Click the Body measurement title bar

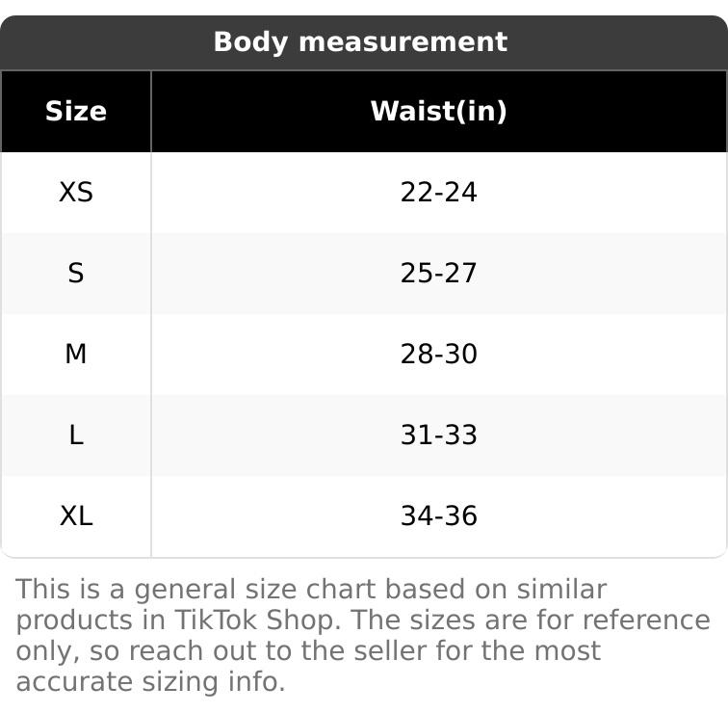[360, 42]
